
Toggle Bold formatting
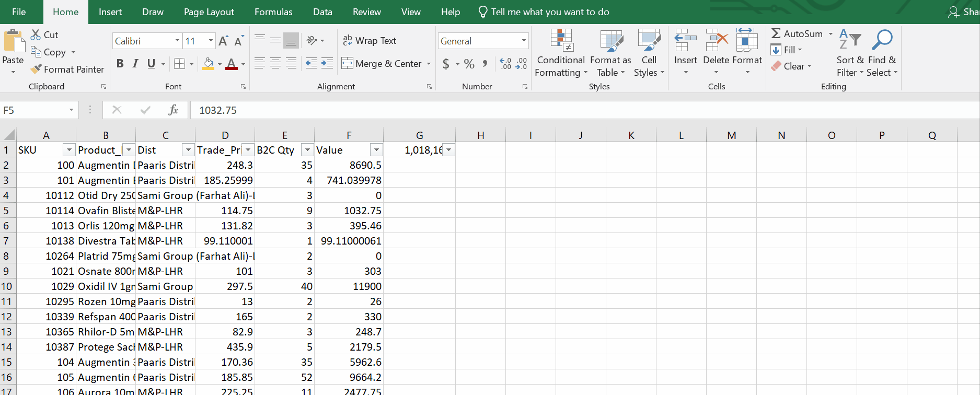(x=120, y=64)
